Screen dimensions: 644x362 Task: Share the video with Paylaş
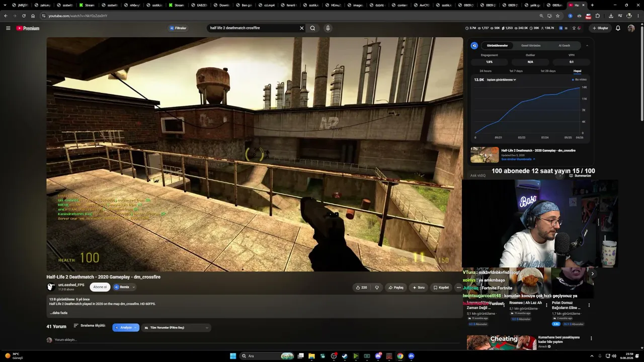(396, 288)
